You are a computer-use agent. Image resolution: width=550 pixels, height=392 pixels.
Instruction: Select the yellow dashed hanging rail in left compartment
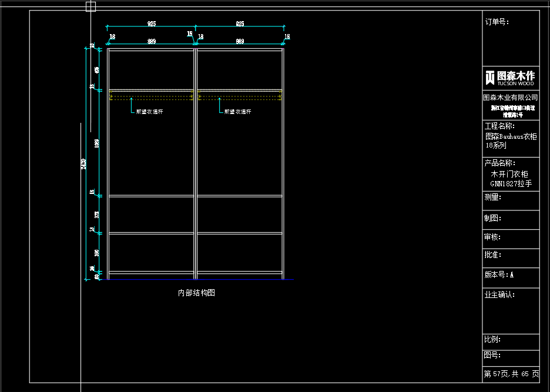152,95
